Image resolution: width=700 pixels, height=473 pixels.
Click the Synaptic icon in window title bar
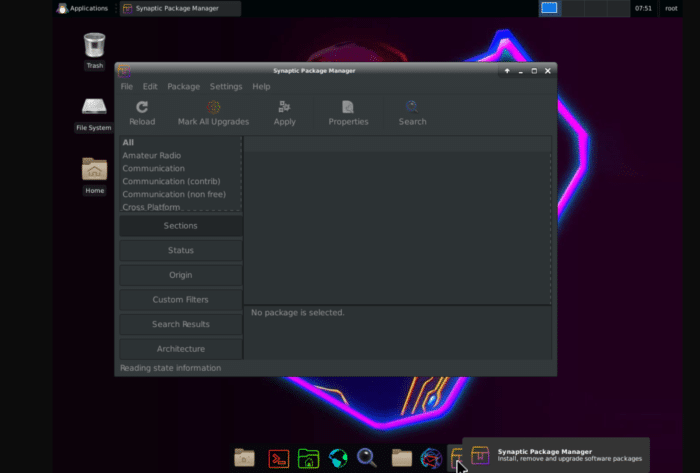tap(124, 71)
